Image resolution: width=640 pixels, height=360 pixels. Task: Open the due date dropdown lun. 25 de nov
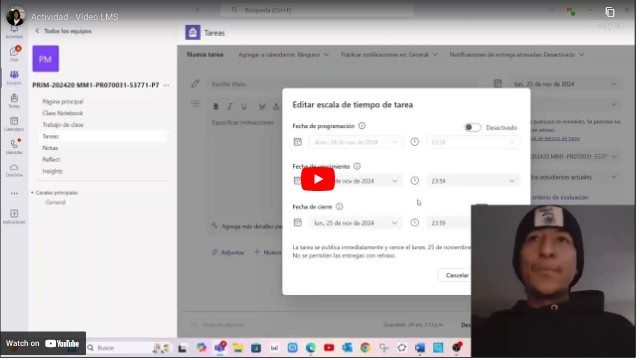coord(565,84)
